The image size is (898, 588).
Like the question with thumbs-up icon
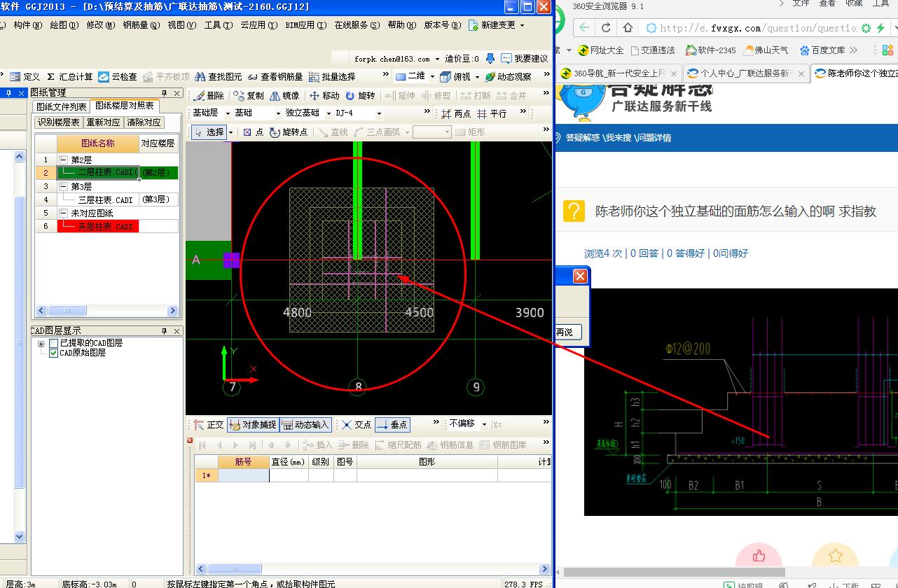(759, 556)
